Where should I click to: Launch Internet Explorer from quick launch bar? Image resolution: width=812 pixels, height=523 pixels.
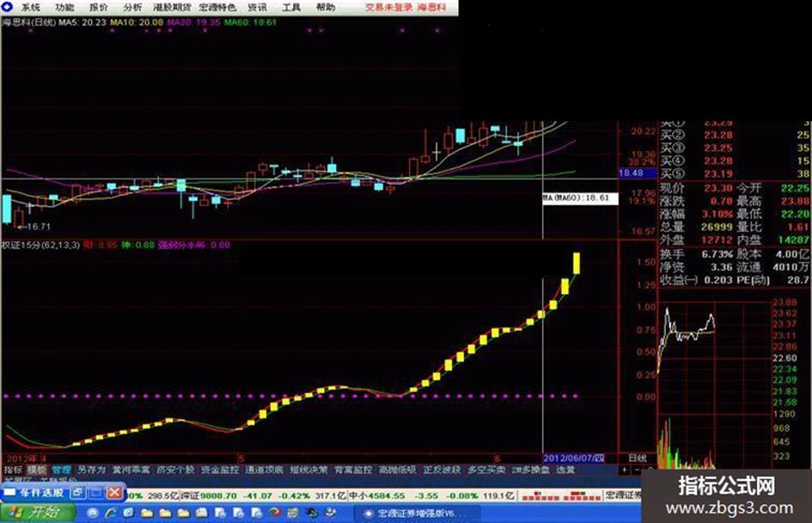tap(111, 514)
